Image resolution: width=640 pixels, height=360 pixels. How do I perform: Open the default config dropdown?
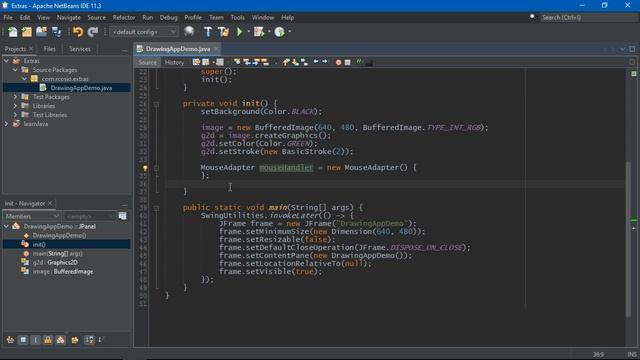click(144, 32)
